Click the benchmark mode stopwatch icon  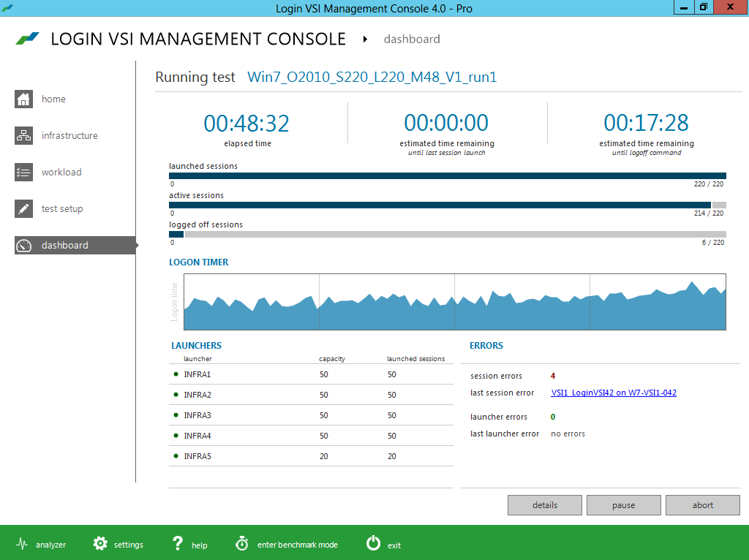(242, 544)
